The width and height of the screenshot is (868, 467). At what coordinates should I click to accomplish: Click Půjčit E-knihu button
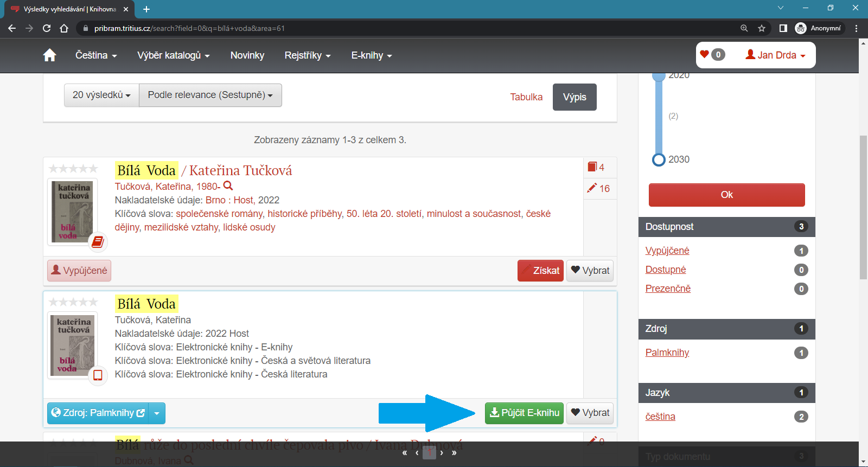click(x=524, y=413)
